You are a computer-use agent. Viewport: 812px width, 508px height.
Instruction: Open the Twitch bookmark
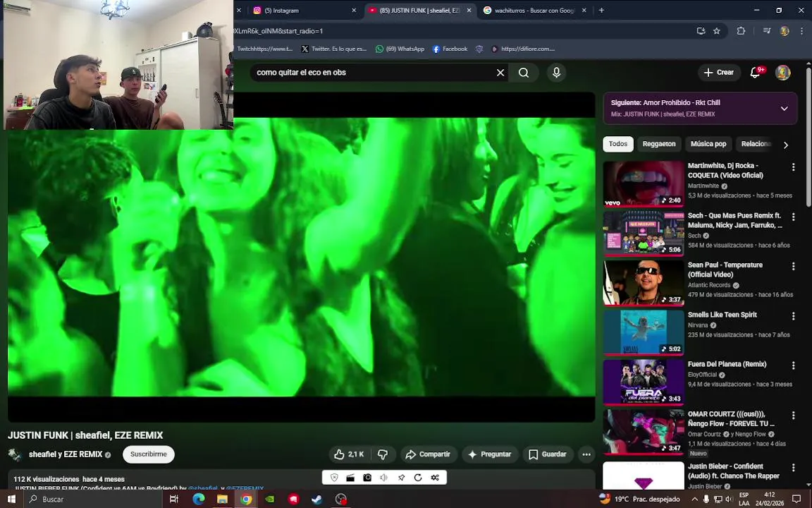(x=264, y=49)
